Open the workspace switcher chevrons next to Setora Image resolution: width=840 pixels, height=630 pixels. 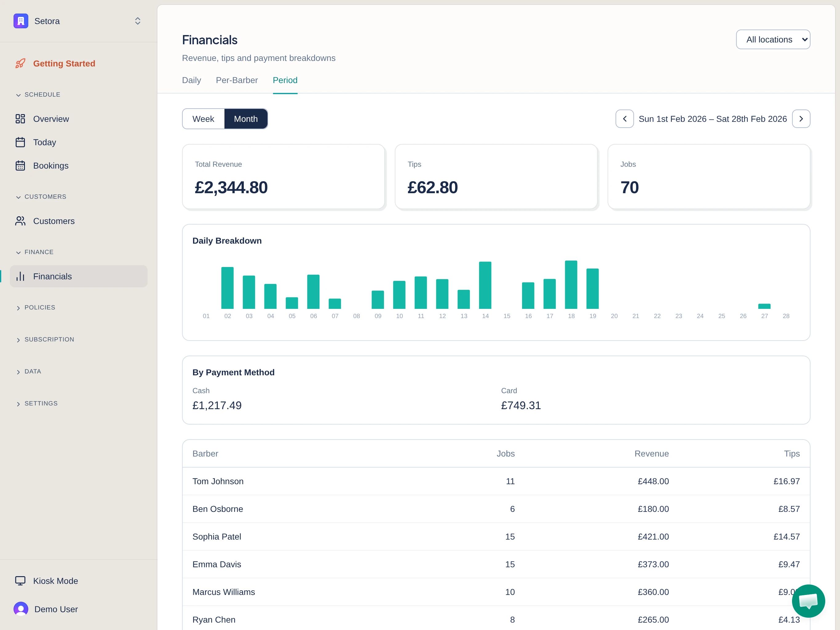coord(137,21)
